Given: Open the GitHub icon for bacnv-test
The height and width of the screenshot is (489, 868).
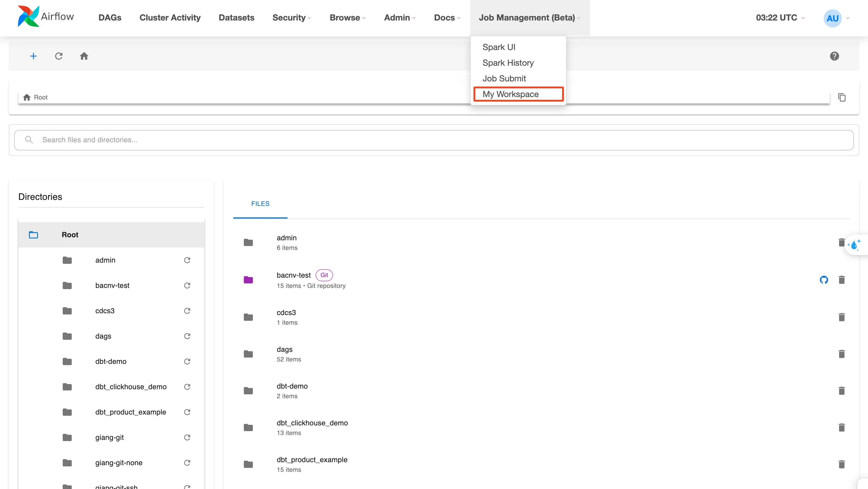Looking at the screenshot, I should (x=824, y=280).
